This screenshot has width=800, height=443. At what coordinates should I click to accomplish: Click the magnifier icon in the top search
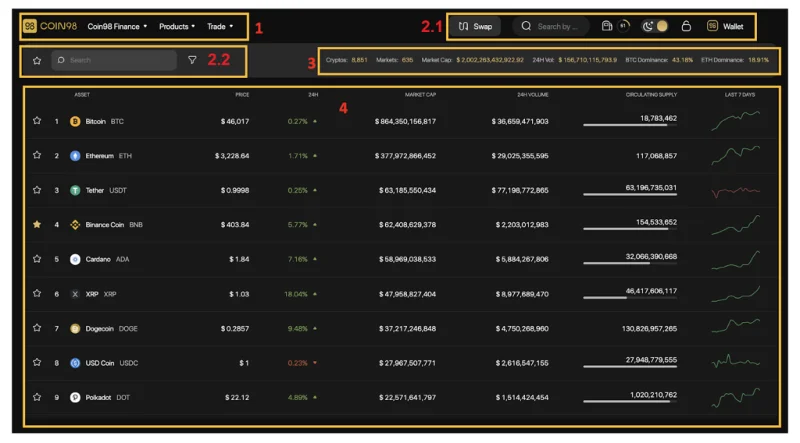[526, 26]
